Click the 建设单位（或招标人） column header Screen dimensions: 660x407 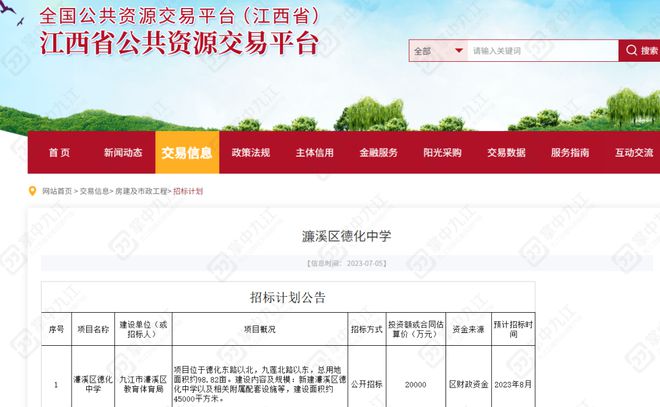143,329
